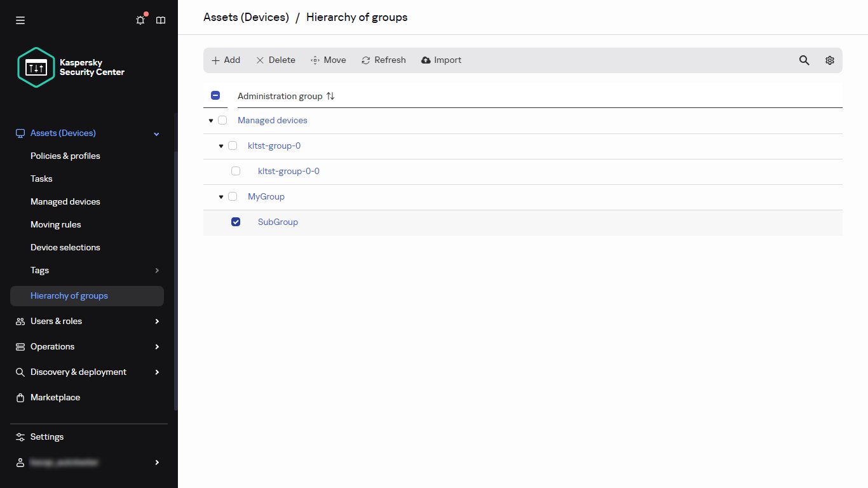Click Refresh in the toolbar

click(x=383, y=60)
